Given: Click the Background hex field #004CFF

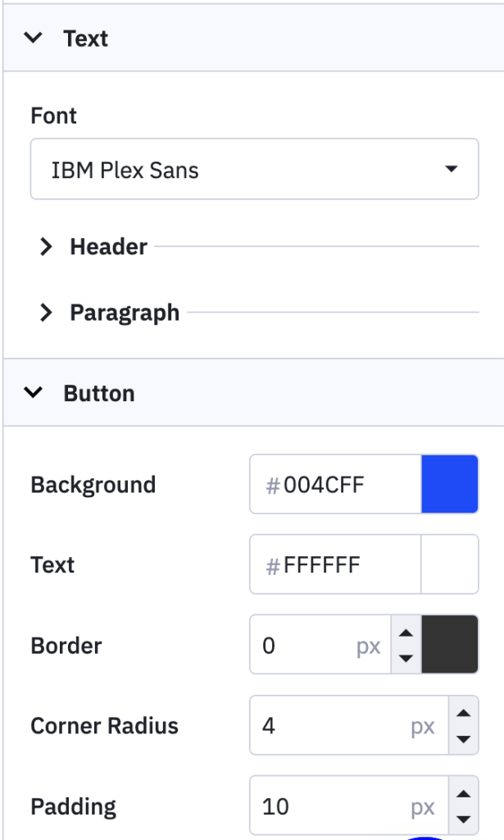Looking at the screenshot, I should pyautogui.click(x=336, y=485).
